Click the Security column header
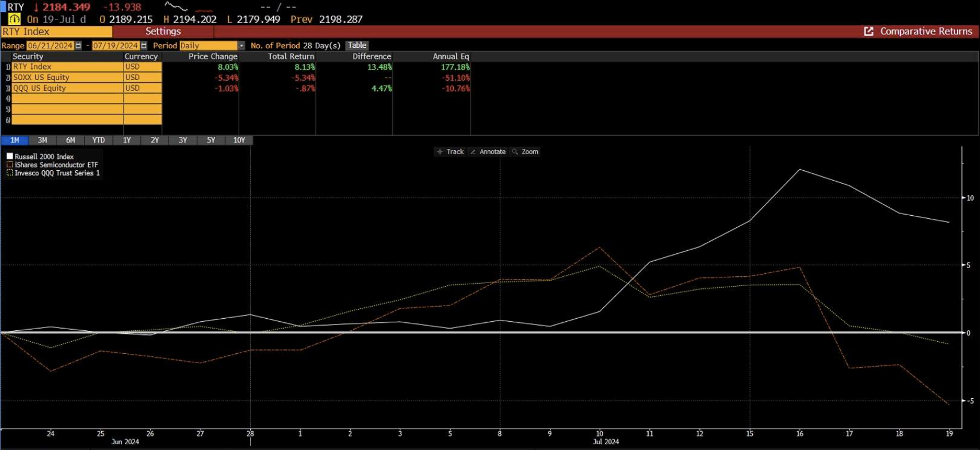The height and width of the screenshot is (450, 980). (x=28, y=56)
